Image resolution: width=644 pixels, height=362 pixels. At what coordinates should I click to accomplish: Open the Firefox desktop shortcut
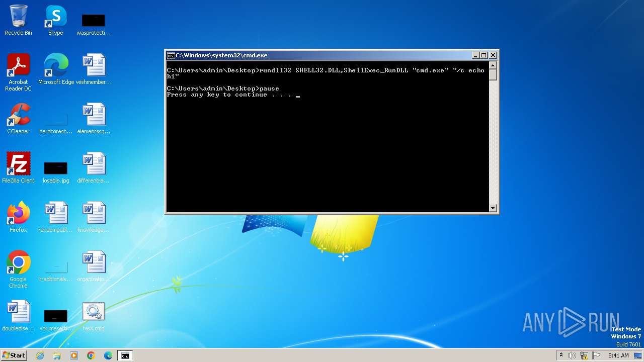click(18, 217)
